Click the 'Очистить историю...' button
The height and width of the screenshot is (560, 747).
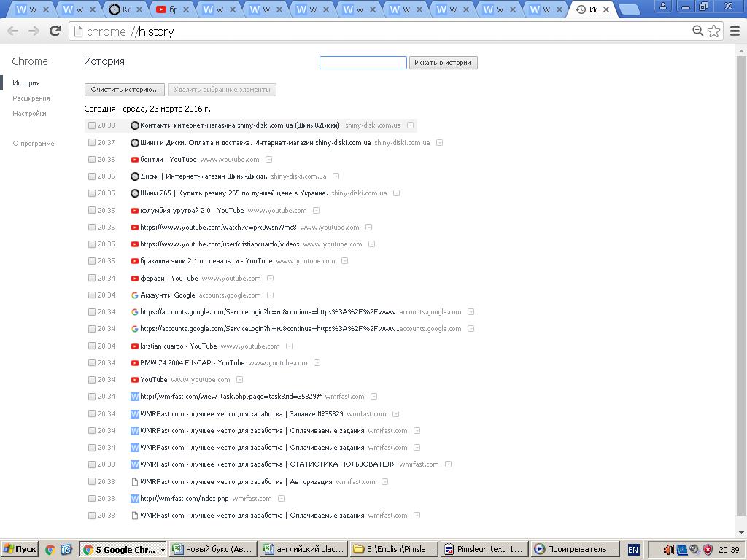tap(125, 90)
